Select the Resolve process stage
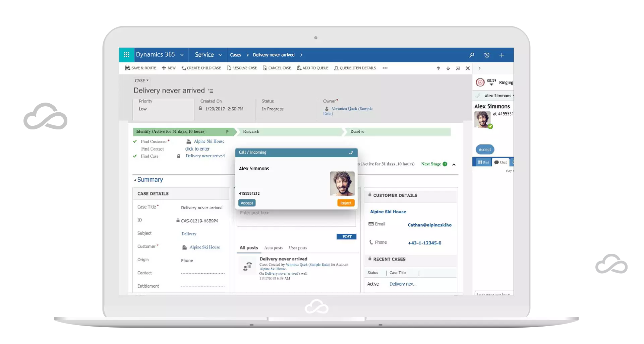The image size is (644, 344). (398, 131)
